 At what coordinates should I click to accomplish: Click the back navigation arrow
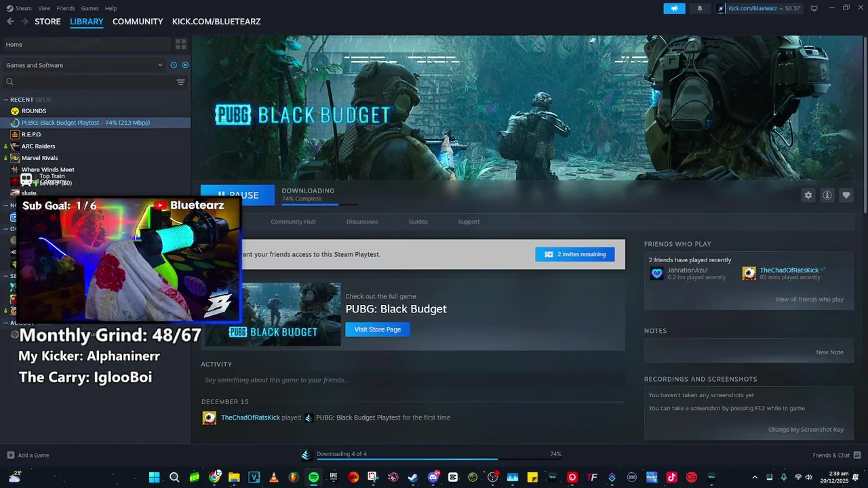pos(10,22)
